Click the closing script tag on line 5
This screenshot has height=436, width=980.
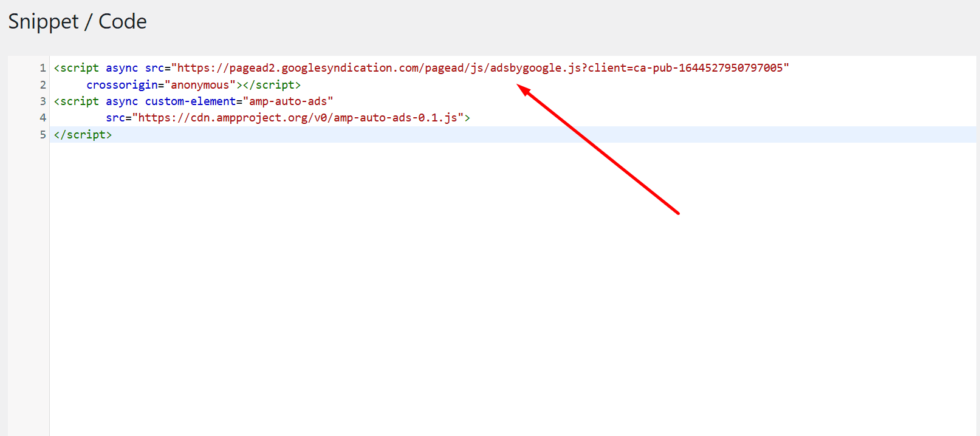coord(83,135)
